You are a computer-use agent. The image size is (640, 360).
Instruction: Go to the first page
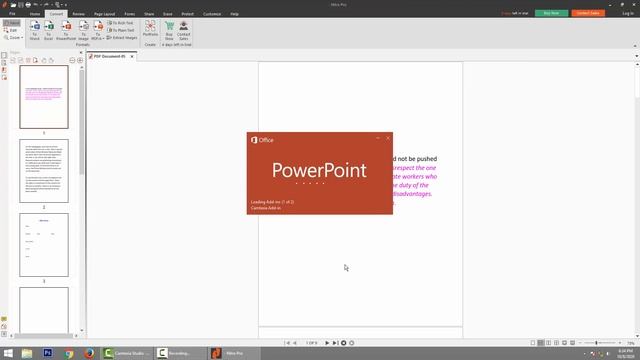click(x=287, y=343)
